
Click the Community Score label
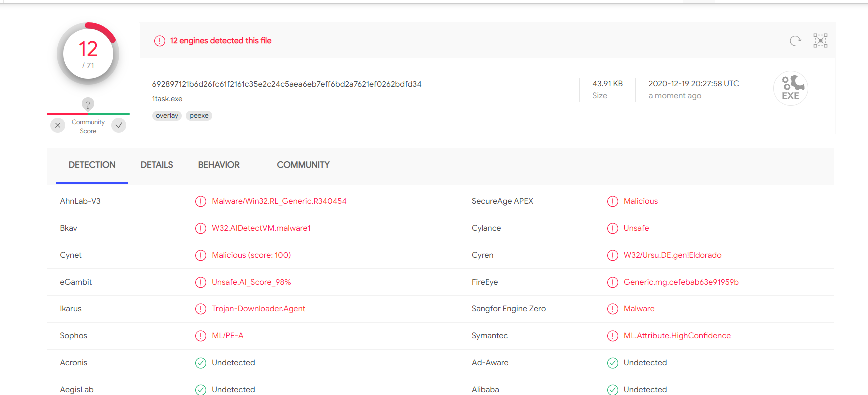click(x=88, y=127)
